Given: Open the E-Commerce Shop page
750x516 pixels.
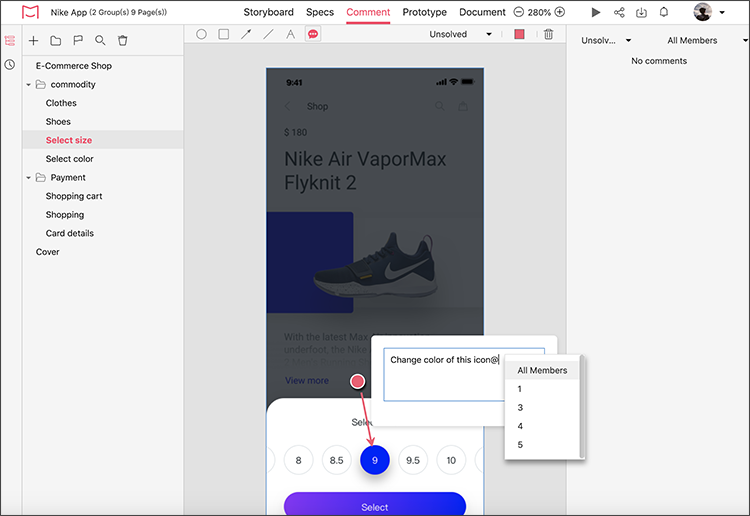Looking at the screenshot, I should pos(74,66).
